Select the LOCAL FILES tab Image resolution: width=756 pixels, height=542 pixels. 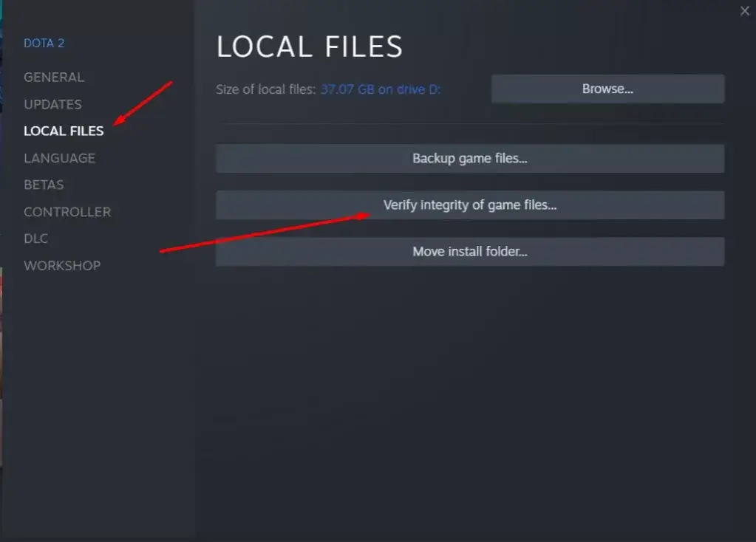point(64,131)
